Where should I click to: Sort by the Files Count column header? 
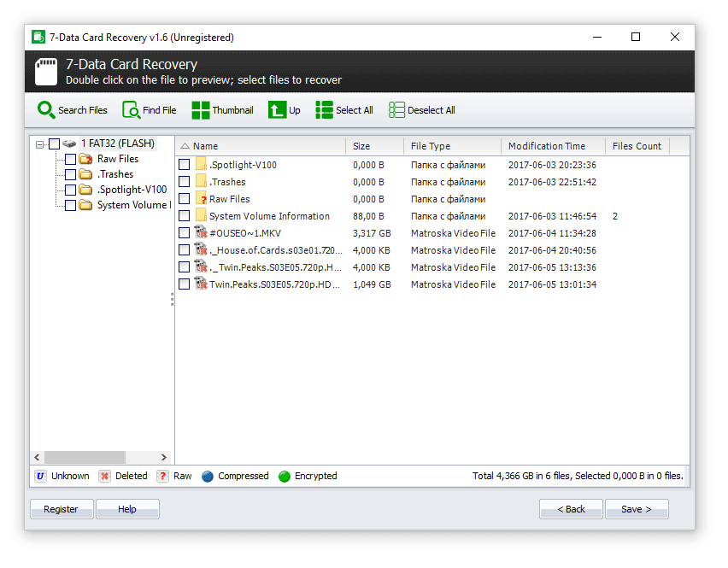pyautogui.click(x=637, y=146)
